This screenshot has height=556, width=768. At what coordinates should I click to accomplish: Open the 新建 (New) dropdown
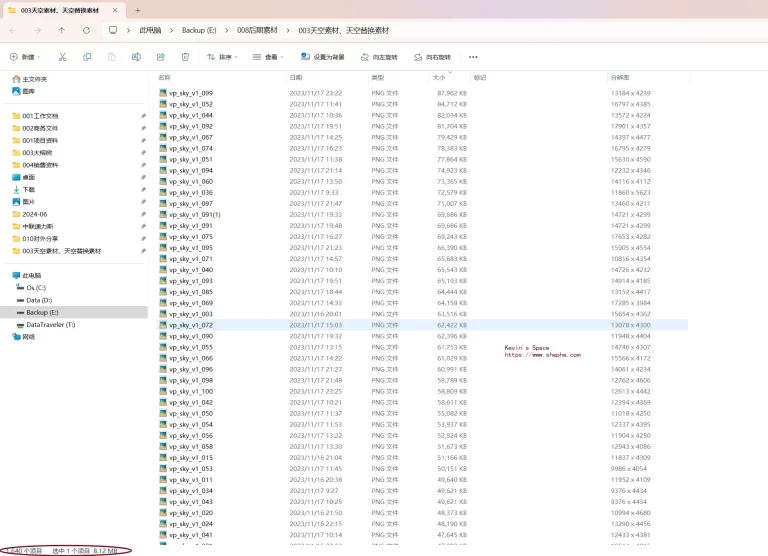coord(24,57)
